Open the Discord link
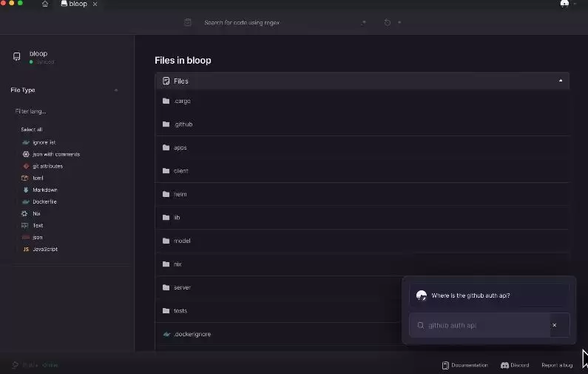Viewport: 588px width, 374px height. (515, 365)
